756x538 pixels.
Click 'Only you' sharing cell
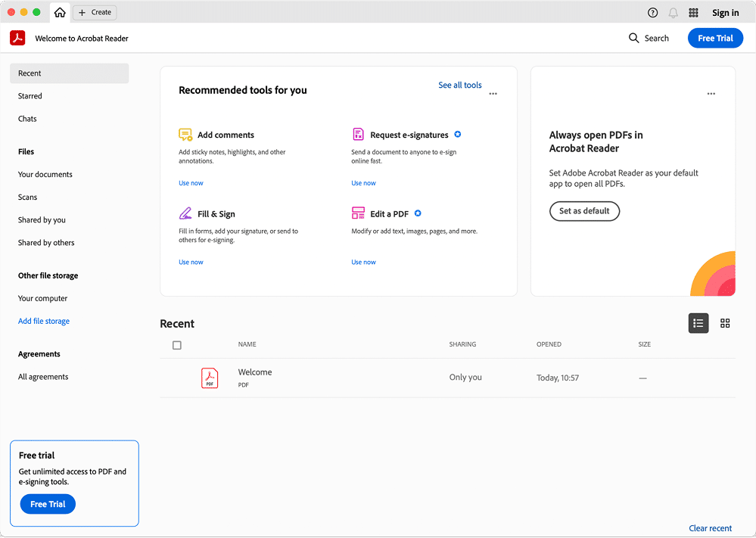(465, 377)
